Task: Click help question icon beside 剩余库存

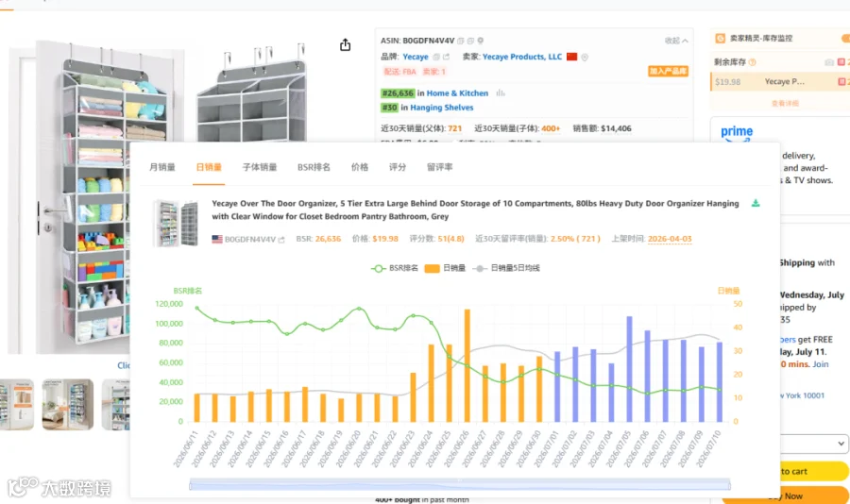Action: pyautogui.click(x=753, y=62)
